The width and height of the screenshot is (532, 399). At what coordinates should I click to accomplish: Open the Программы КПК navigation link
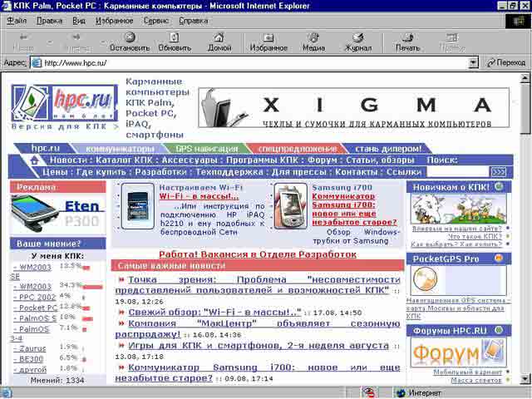[x=263, y=160]
